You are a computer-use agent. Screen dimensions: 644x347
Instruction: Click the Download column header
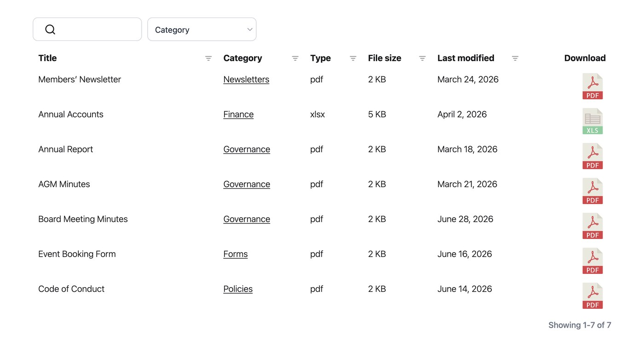[585, 58]
